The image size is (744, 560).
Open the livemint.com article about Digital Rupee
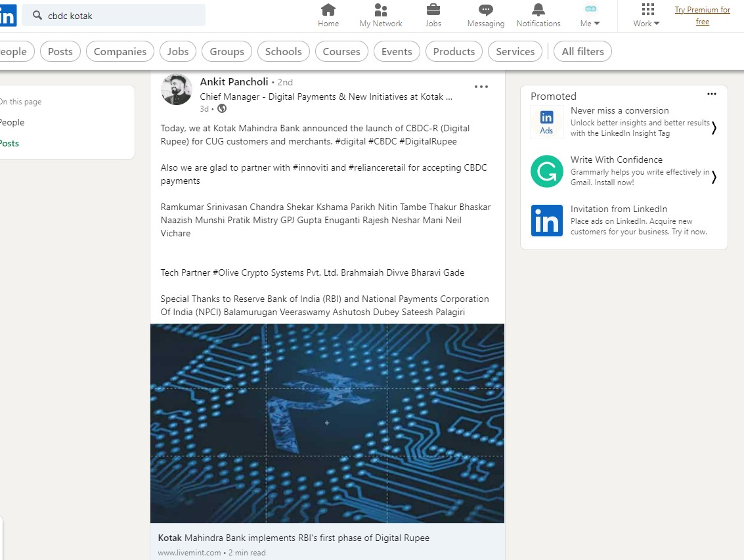click(x=293, y=537)
